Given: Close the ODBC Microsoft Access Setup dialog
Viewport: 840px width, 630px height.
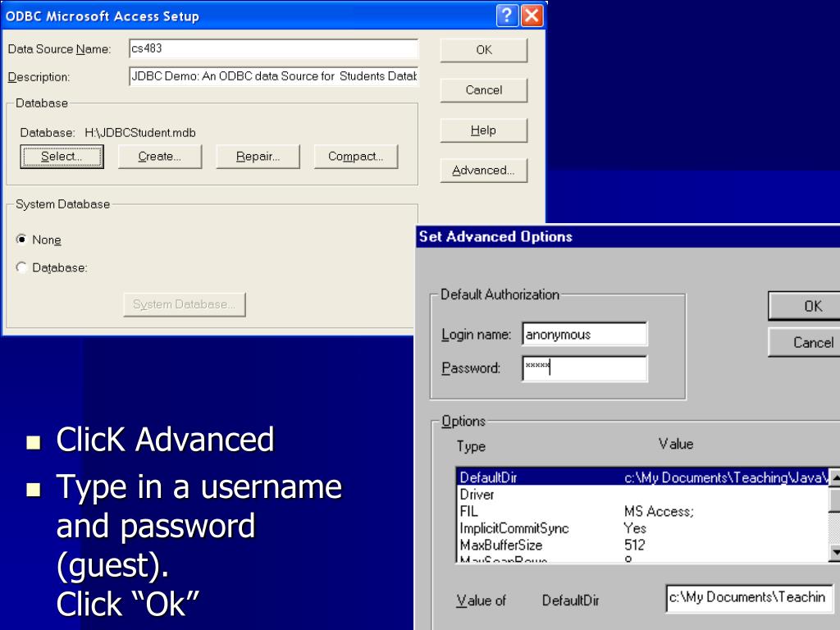Looking at the screenshot, I should [532, 15].
